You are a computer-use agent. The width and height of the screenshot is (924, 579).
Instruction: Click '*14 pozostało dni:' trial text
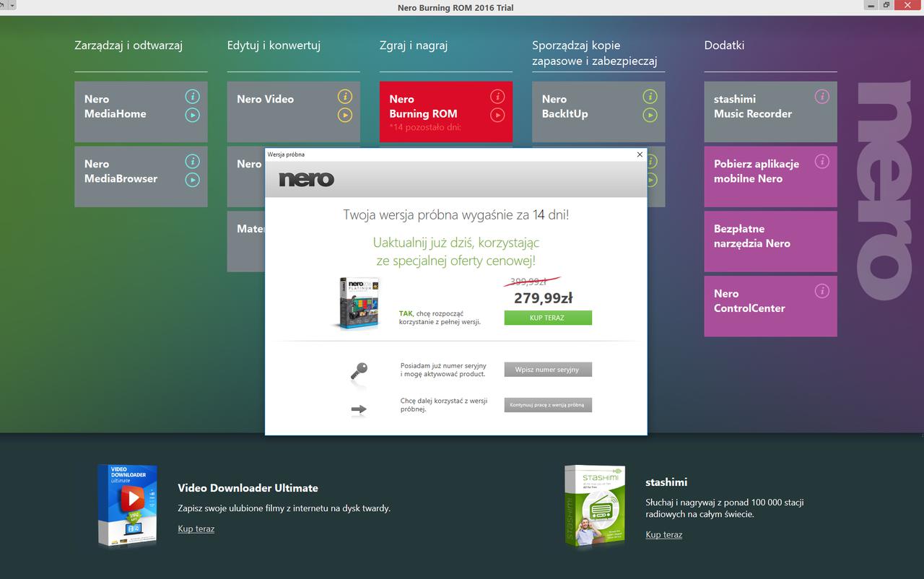tap(425, 127)
